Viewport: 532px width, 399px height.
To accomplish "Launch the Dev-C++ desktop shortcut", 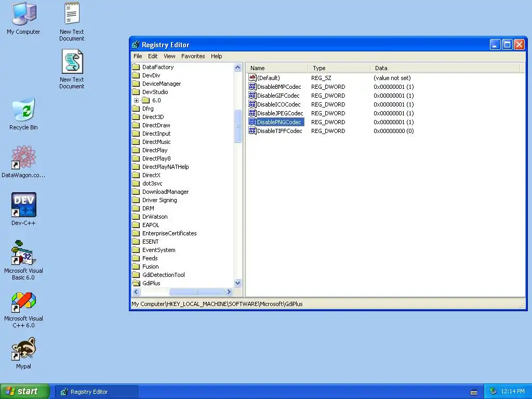I will click(24, 205).
